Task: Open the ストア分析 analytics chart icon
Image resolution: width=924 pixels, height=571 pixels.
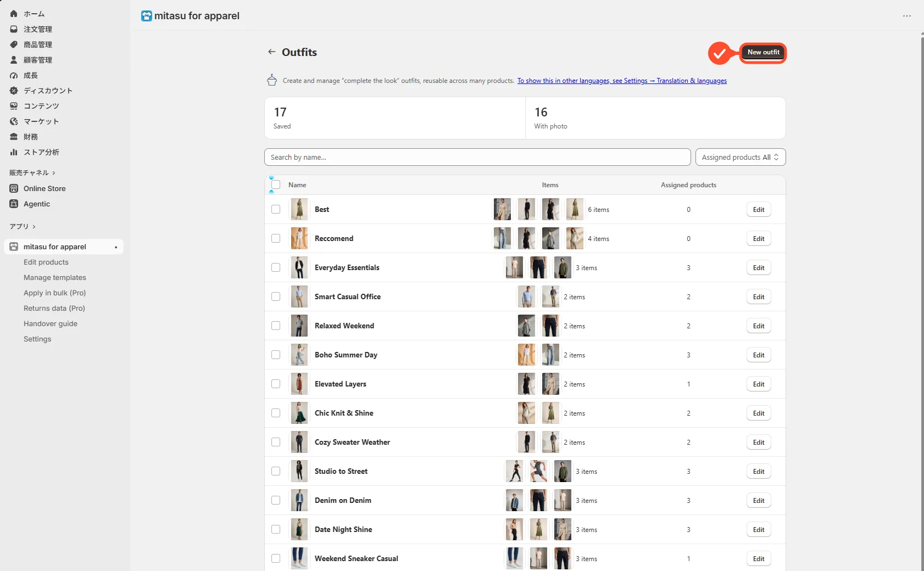Action: 14,152
